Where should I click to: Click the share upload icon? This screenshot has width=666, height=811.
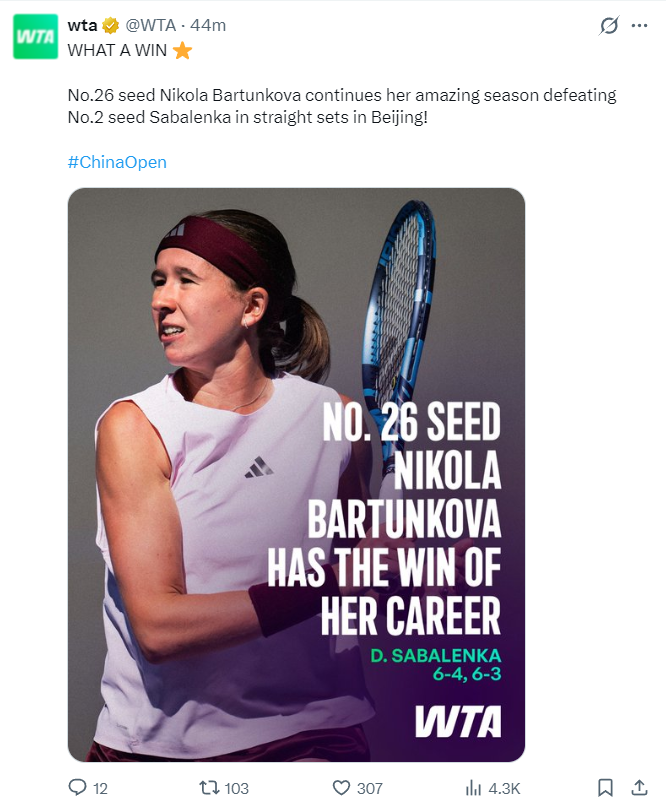(x=640, y=787)
